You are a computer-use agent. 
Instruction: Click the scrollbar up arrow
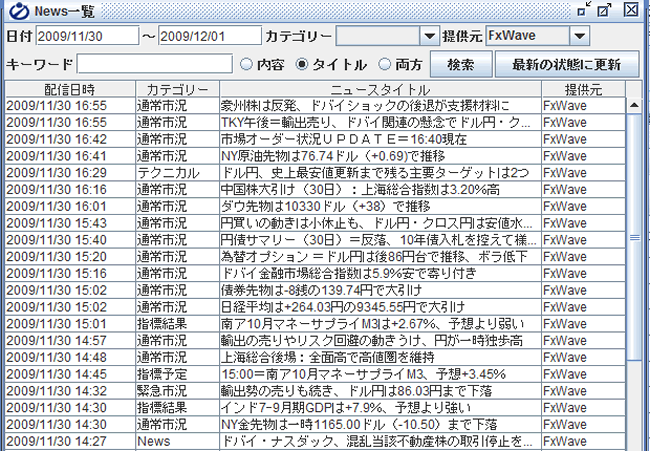pyautogui.click(x=634, y=105)
